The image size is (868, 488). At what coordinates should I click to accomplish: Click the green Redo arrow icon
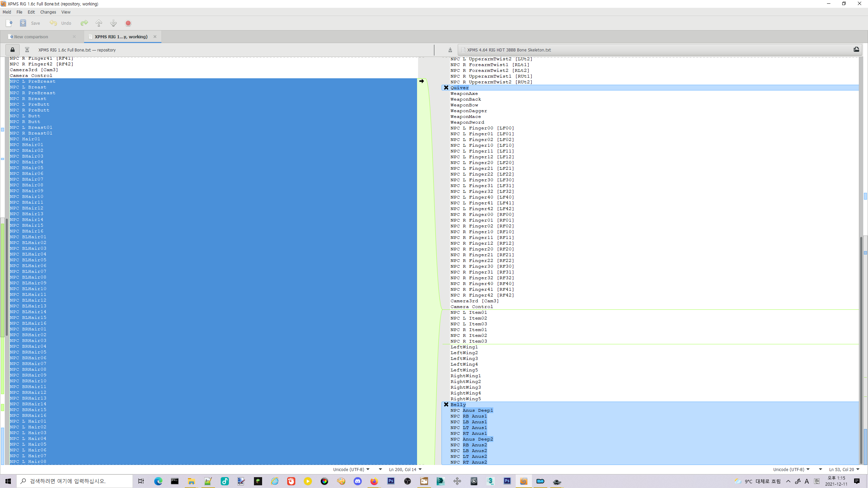coord(84,23)
